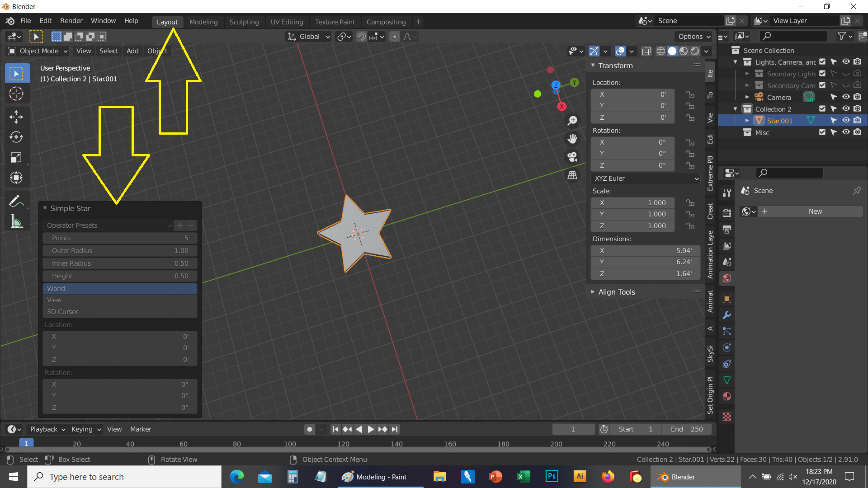Click the New world button
868x488 pixels.
815,211
